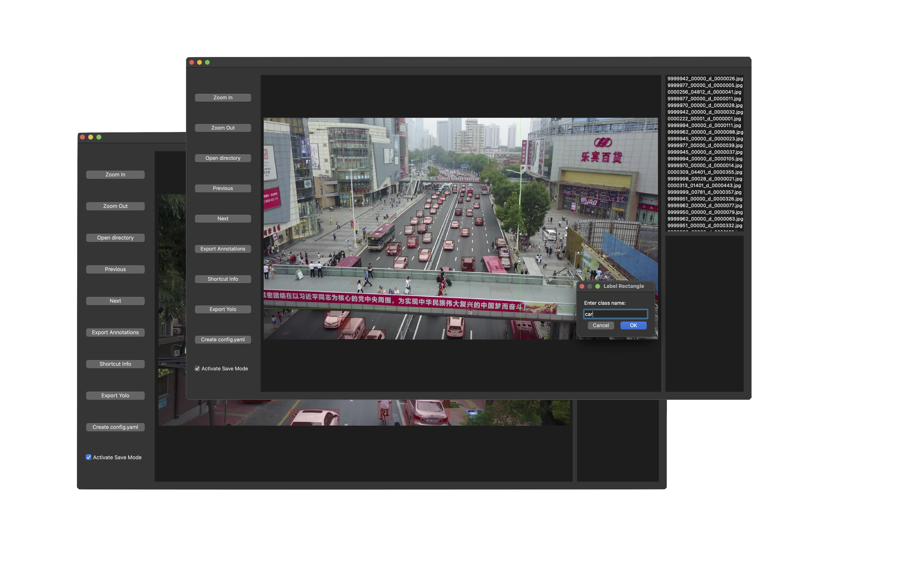Open Shortcut Info in the back window
The height and width of the screenshot is (588, 905).
tap(115, 364)
